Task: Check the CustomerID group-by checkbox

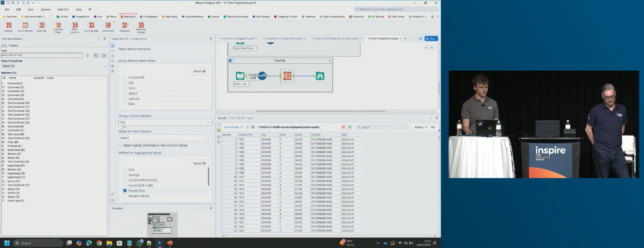Action: click(125, 77)
